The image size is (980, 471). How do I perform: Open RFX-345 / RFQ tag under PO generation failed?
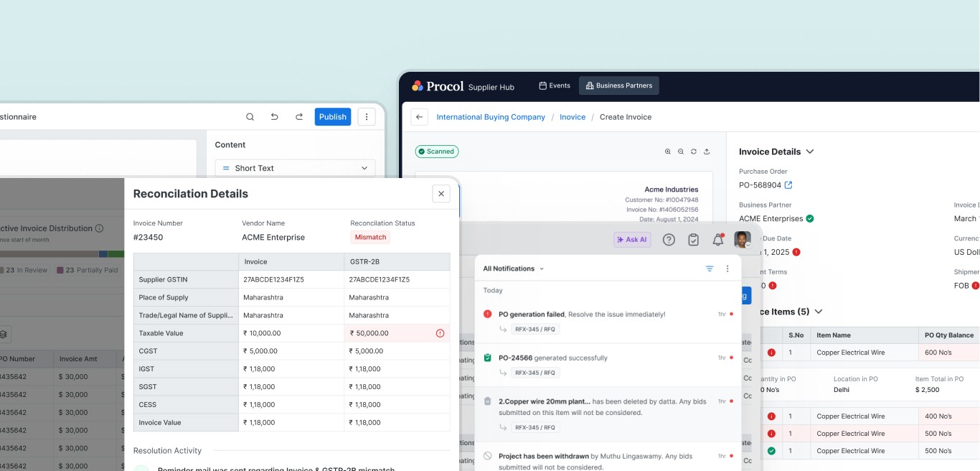[535, 330]
